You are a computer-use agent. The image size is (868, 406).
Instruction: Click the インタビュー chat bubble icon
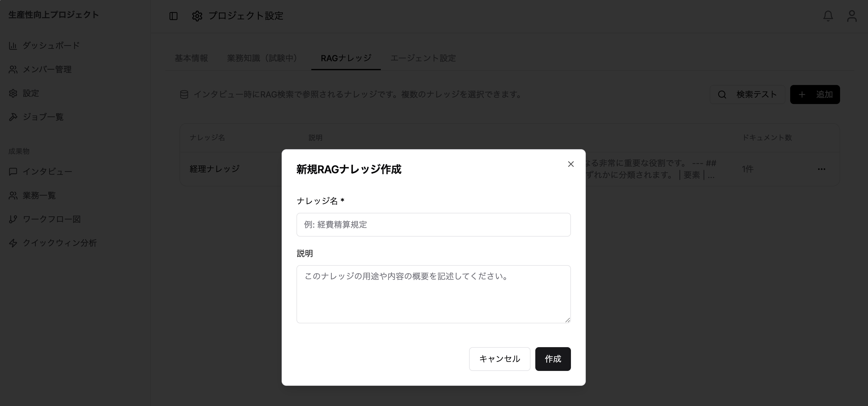13,171
